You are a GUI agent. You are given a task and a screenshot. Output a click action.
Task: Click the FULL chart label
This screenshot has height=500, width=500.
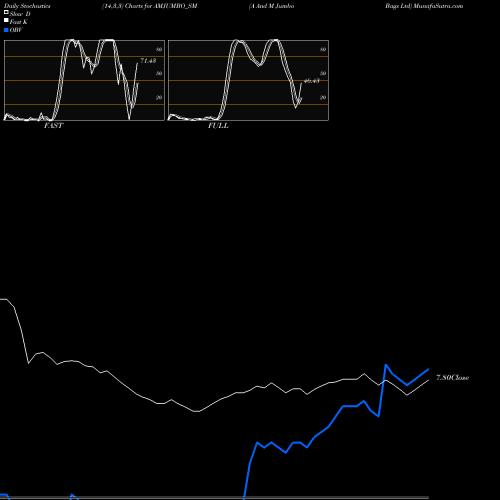[218, 126]
